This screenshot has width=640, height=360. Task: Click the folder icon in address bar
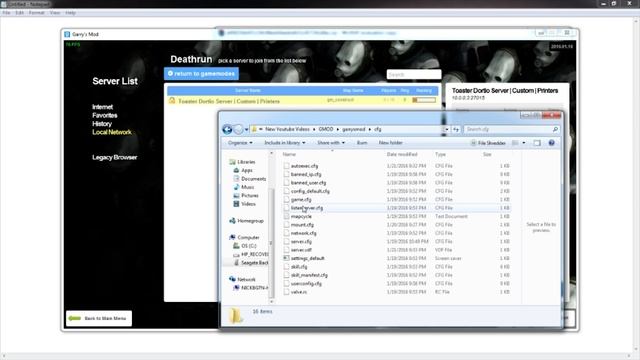point(255,129)
